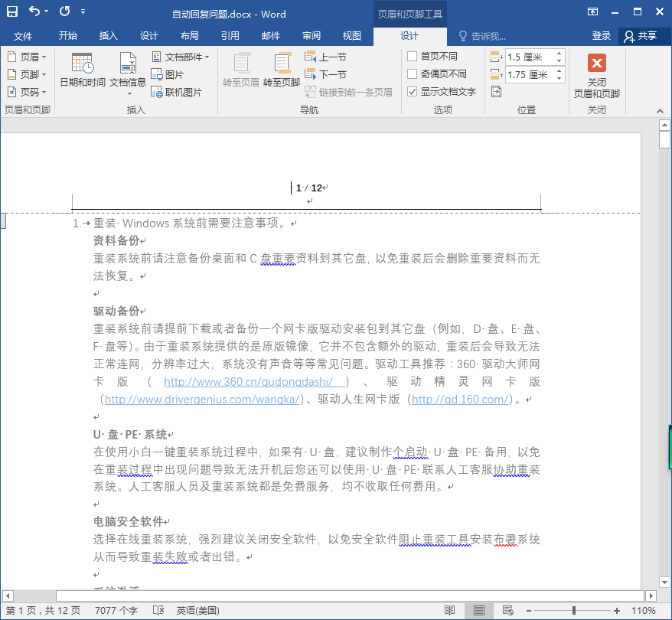Uncheck 显示文档文字 option

click(x=413, y=90)
